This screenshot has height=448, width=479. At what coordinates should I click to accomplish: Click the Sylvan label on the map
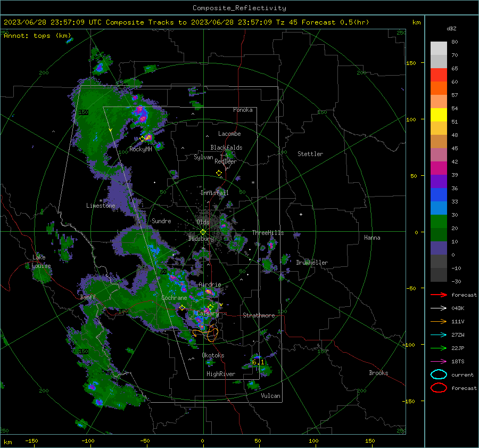point(203,157)
